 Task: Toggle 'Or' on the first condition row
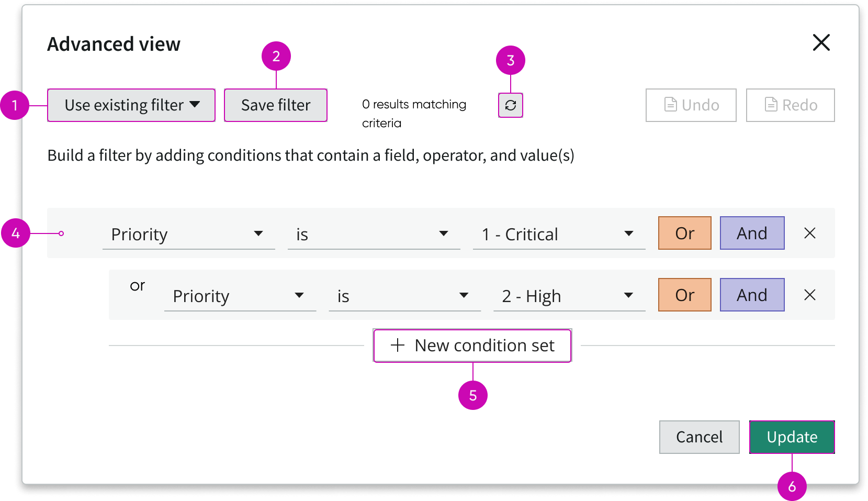pos(684,233)
